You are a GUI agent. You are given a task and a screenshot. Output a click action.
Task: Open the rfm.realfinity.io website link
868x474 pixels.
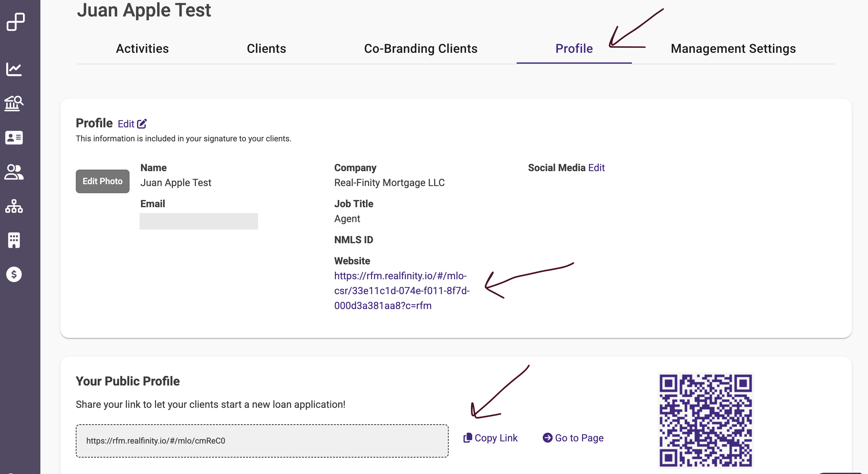[x=401, y=290]
